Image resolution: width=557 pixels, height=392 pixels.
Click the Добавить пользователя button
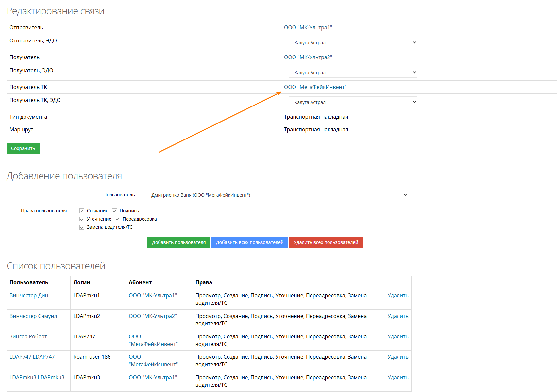click(x=178, y=242)
